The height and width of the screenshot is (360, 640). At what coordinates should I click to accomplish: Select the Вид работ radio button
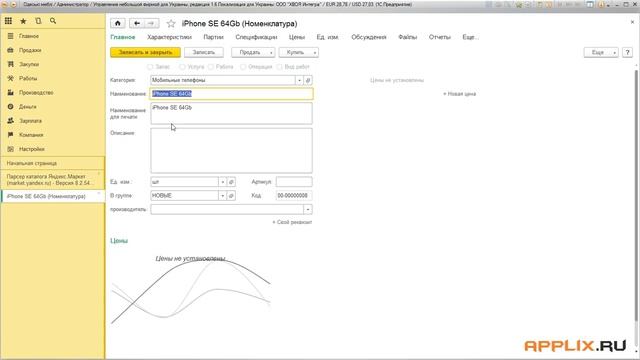(280, 67)
